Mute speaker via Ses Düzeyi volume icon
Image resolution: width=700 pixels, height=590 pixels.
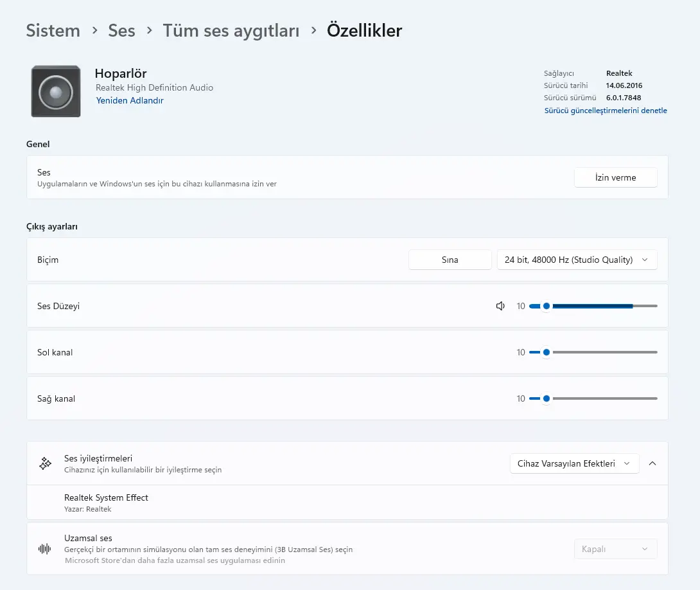click(x=500, y=306)
